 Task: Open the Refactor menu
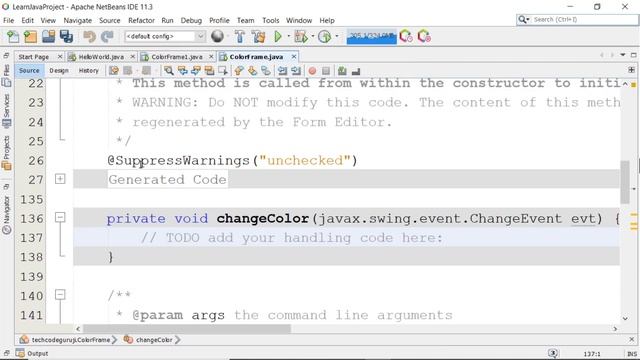point(141,20)
